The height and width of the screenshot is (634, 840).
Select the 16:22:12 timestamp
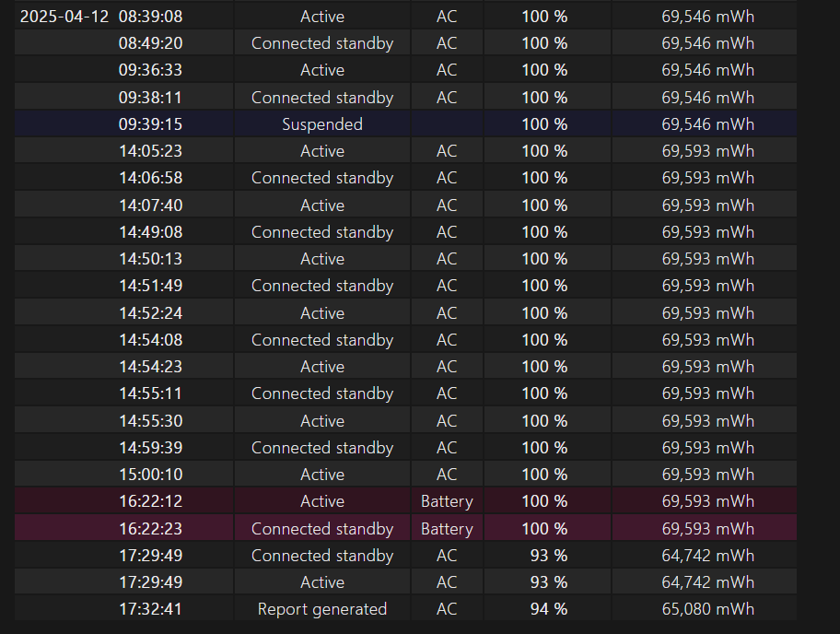[x=150, y=501]
